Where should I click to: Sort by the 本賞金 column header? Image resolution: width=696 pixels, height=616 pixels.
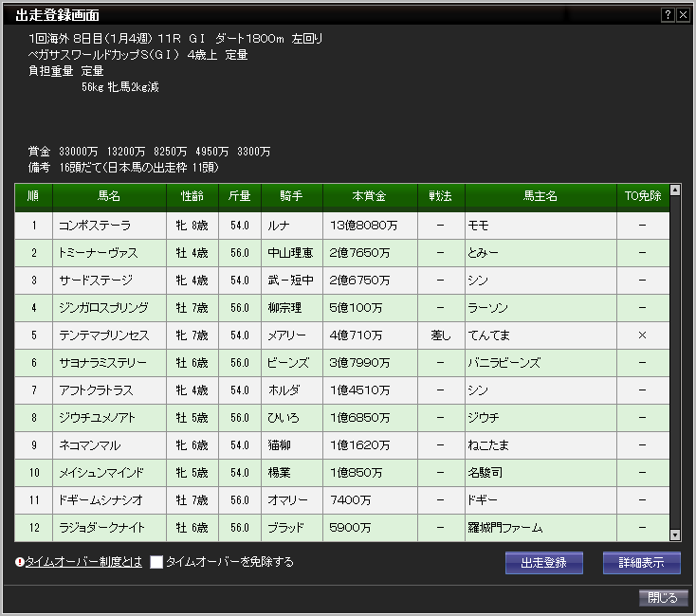370,197
